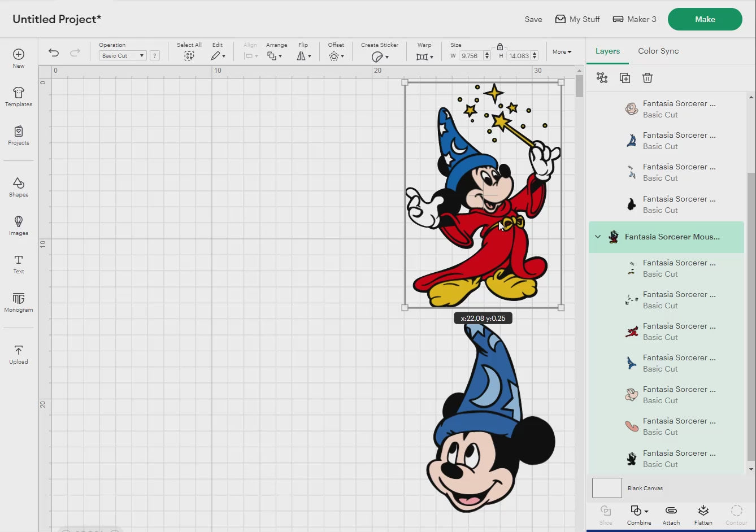Select the red robe layer in the group
The height and width of the screenshot is (532, 756).
[666, 332]
